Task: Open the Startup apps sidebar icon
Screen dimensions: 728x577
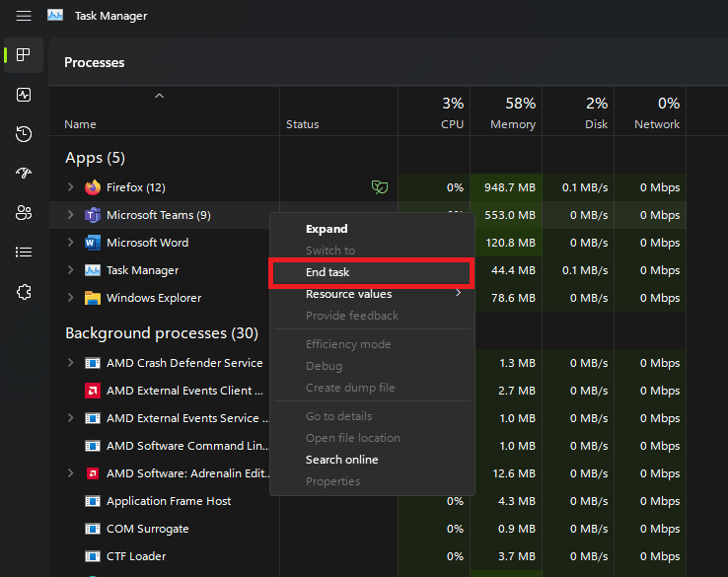Action: tap(24, 174)
